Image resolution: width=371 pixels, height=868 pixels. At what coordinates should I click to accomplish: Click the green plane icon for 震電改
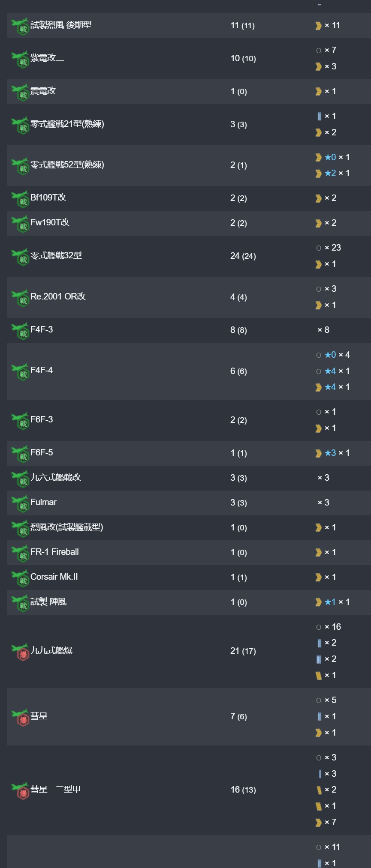20,92
